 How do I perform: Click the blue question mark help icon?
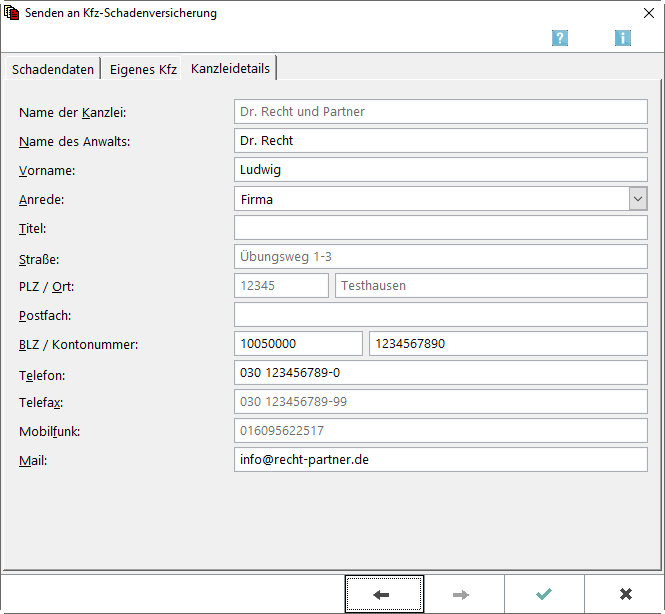[x=560, y=38]
